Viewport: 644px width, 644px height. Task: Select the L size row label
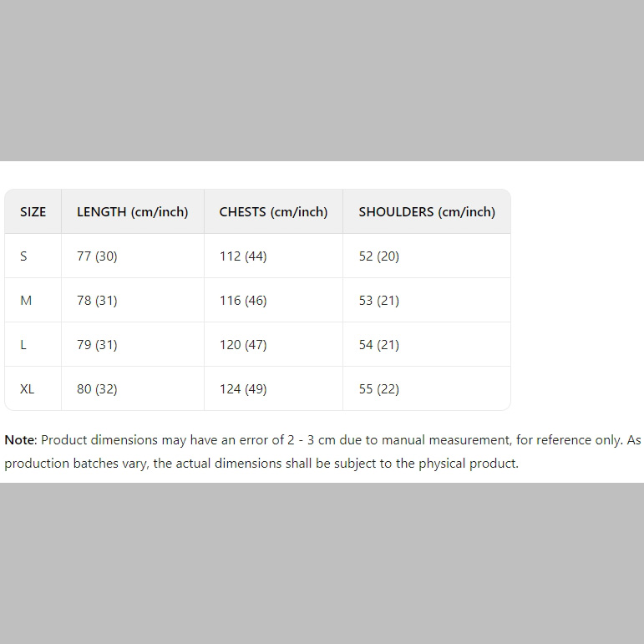[x=23, y=345]
